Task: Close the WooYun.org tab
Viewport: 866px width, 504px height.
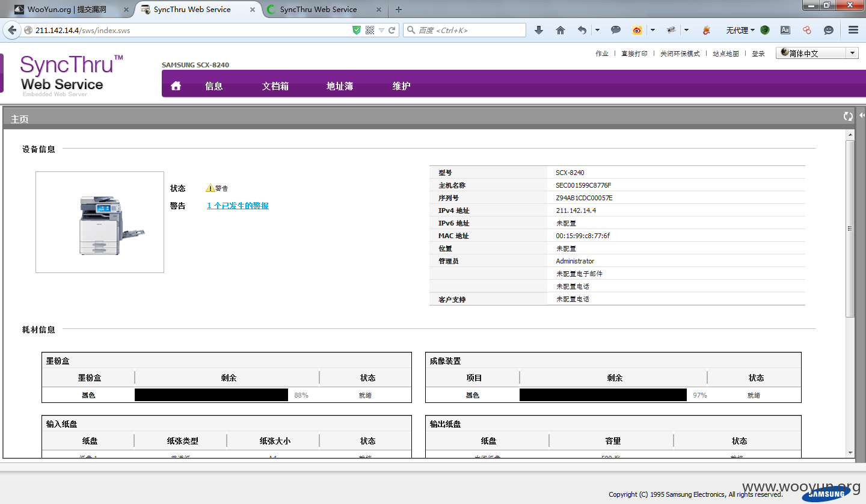Action: click(x=126, y=10)
